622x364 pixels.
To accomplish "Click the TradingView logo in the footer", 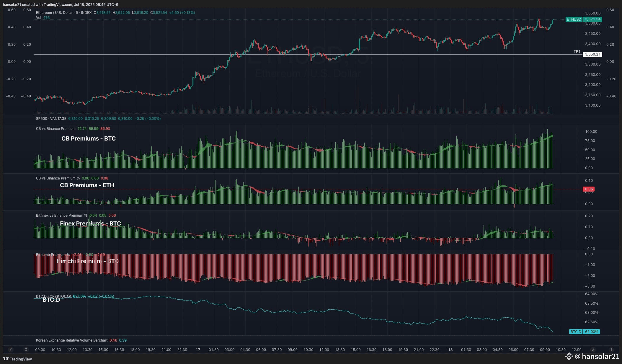I will [x=17, y=359].
